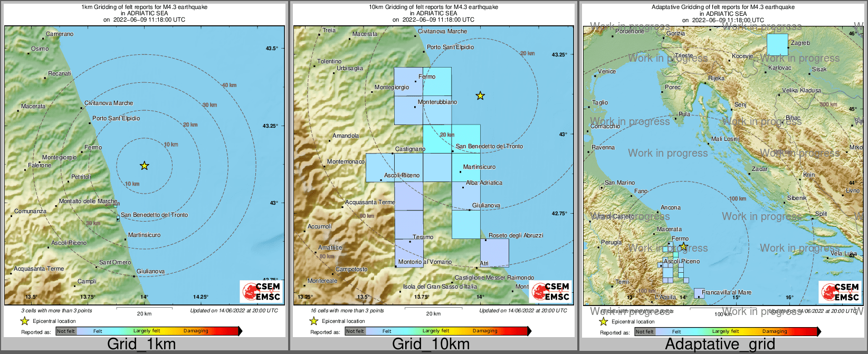This screenshot has width=868, height=354.
Task: Click the Tolentino label on Grid_10km map
Action: pos(329,61)
